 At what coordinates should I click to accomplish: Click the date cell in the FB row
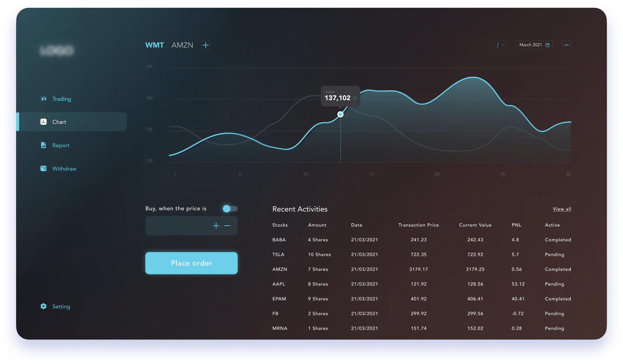365,314
